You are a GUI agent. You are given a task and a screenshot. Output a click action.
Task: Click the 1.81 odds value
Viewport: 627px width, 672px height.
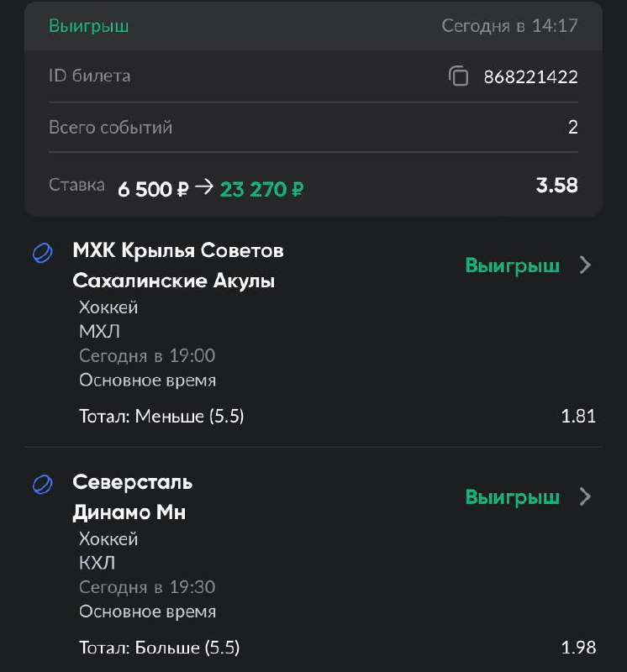pos(578,416)
